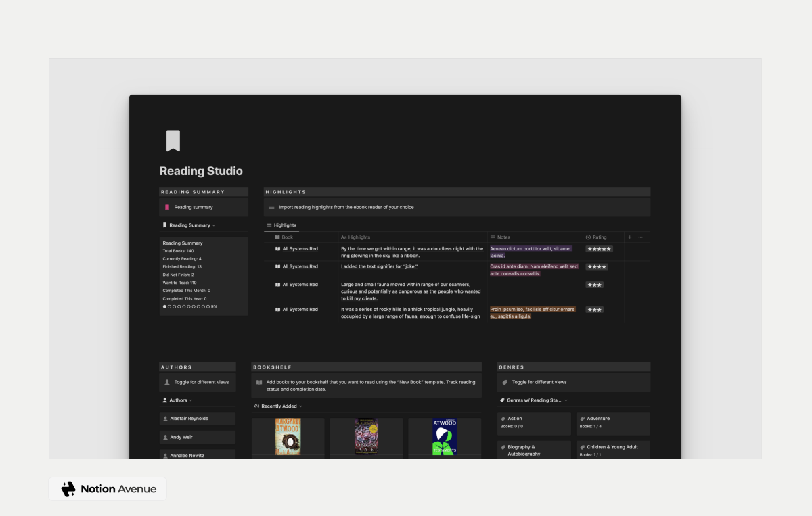Click the 'By the time we got' highlight
This screenshot has width=812, height=516.
click(x=412, y=252)
